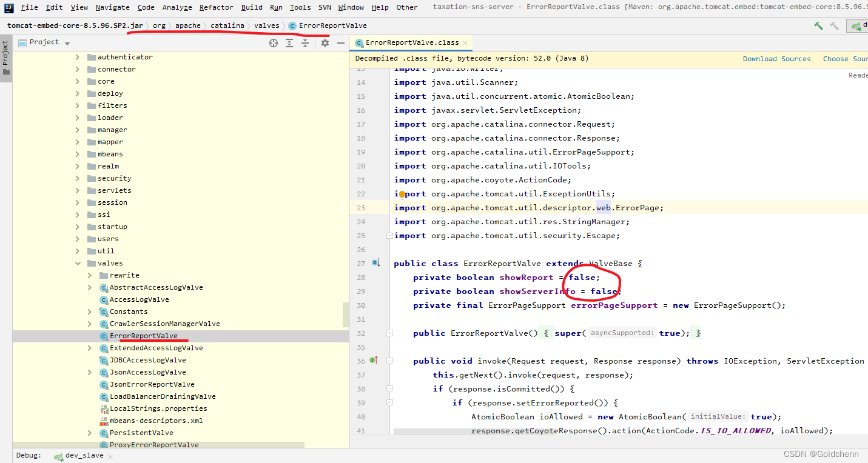Click IS_IO_ALLOWED constant on line 41
This screenshot has height=463, width=868.
[736, 431]
